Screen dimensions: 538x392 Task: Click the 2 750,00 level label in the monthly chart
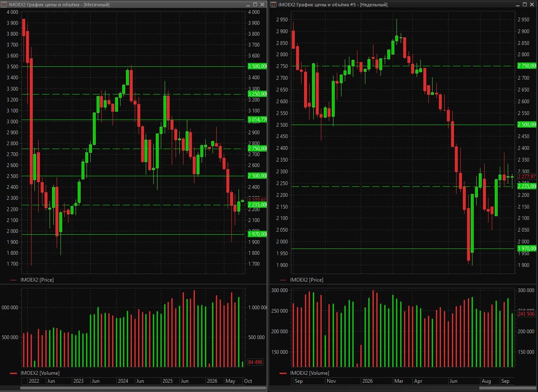coord(257,149)
